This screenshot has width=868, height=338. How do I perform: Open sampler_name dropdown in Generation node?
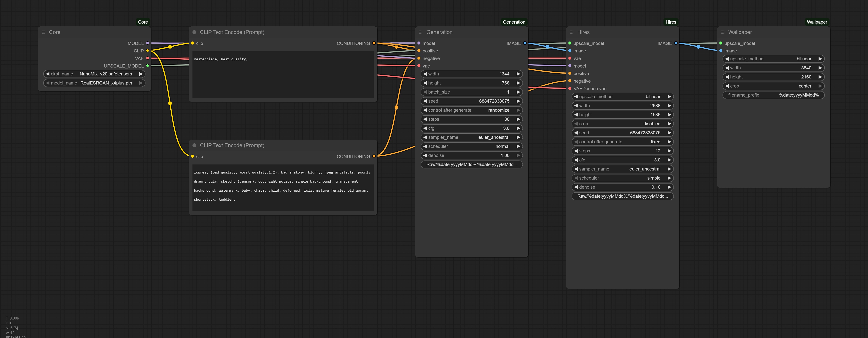click(x=471, y=137)
